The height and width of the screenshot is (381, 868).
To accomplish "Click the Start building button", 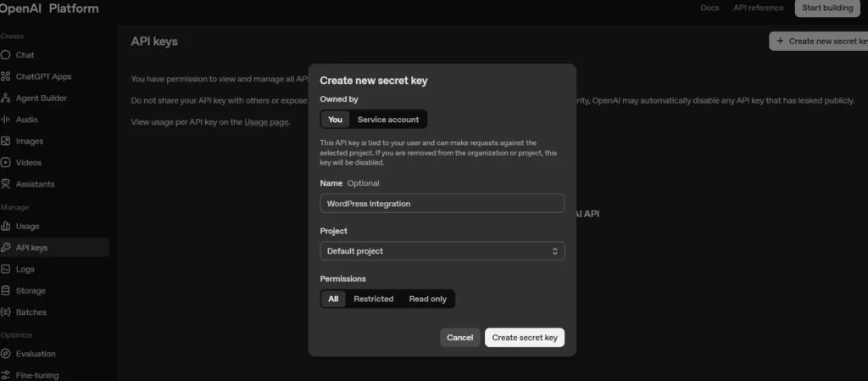I will [827, 8].
